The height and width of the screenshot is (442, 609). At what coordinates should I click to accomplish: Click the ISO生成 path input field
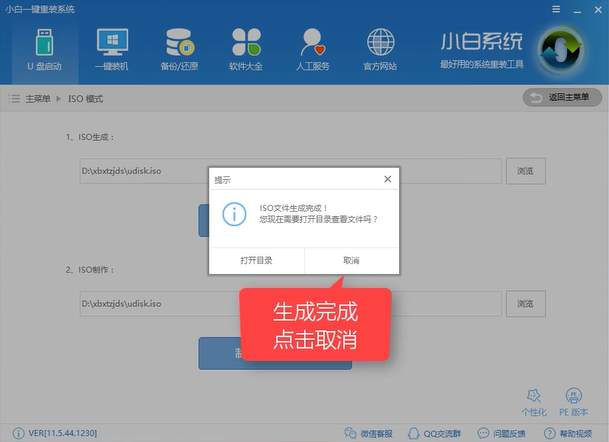[291, 171]
